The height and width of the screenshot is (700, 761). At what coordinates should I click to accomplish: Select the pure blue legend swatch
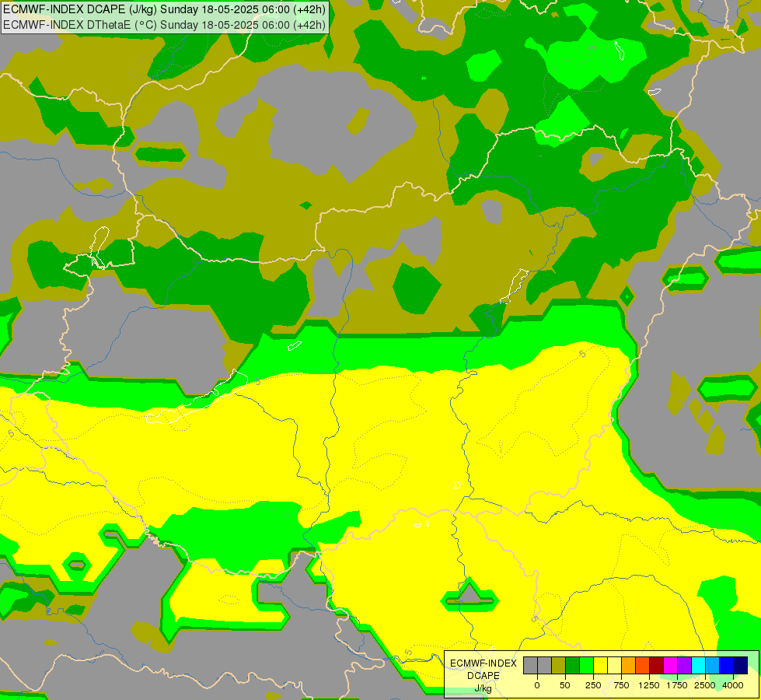(726, 666)
